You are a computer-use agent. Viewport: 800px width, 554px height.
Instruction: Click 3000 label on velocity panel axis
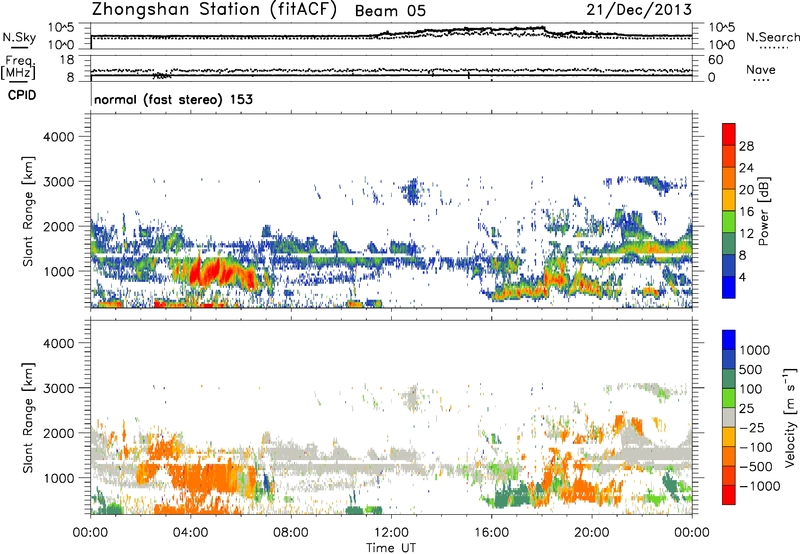59,388
